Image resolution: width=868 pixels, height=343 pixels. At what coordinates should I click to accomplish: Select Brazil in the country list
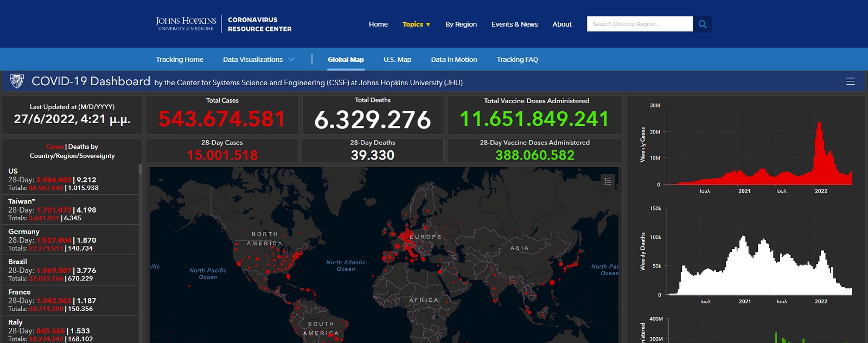(x=71, y=270)
